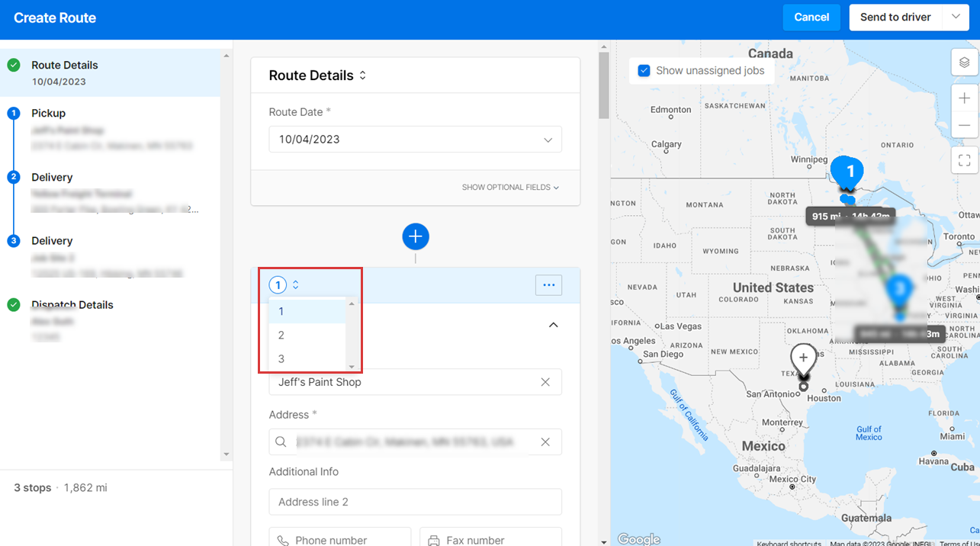Toggle fullscreen map view

[964, 160]
